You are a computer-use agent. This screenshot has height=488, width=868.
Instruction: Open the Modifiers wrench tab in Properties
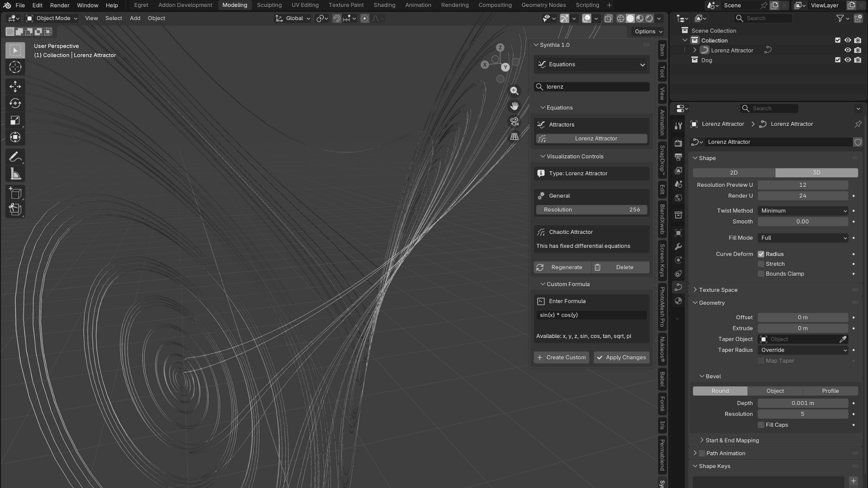(x=678, y=247)
